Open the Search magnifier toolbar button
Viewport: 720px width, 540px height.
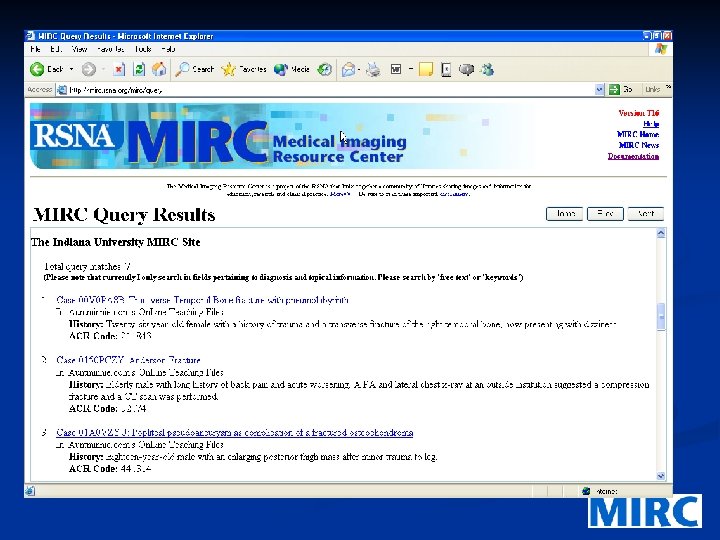[x=195, y=69]
